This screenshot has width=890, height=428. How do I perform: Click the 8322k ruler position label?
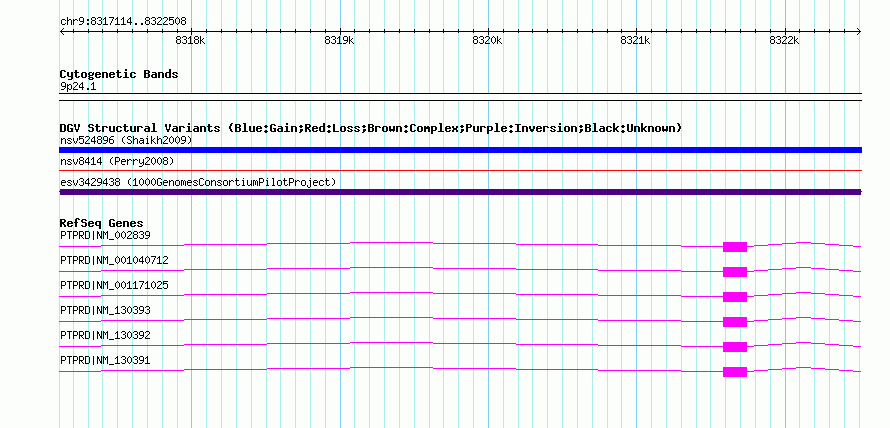coord(784,40)
